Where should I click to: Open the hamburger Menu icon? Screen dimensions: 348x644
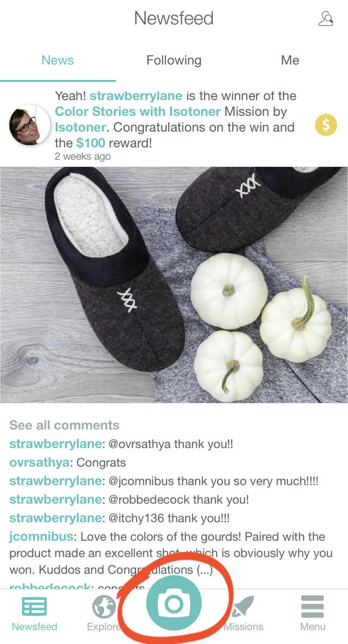coord(313,607)
